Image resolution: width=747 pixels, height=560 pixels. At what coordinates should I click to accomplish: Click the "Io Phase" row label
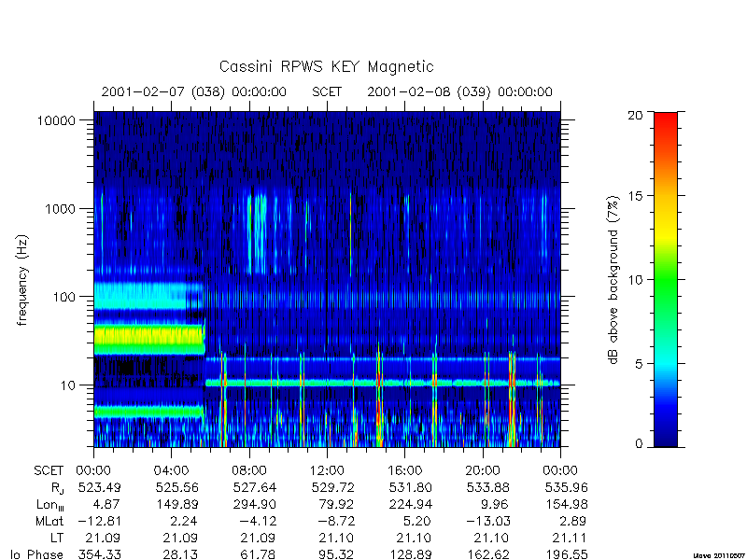[37, 554]
